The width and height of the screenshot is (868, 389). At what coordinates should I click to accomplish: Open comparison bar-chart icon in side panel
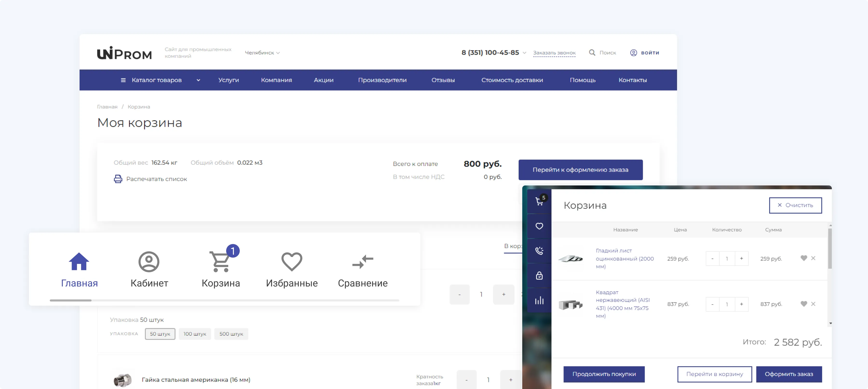point(539,300)
